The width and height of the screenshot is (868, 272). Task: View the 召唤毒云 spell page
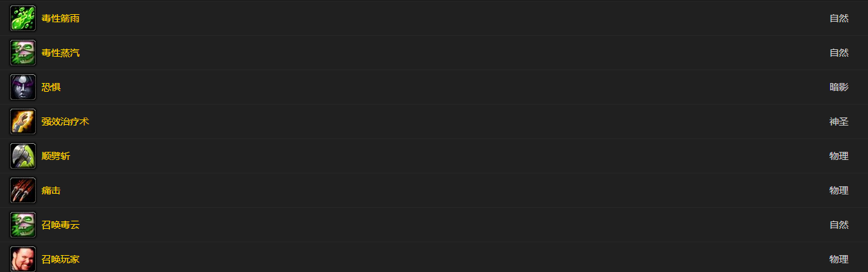pyautogui.click(x=60, y=225)
